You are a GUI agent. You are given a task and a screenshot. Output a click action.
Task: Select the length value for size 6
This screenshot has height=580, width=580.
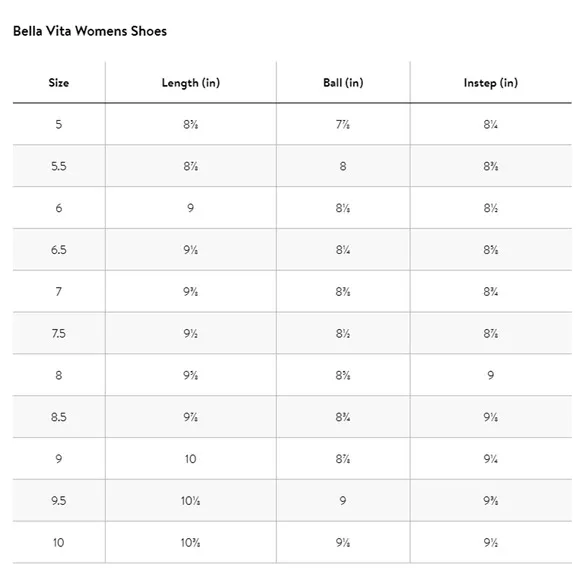(x=191, y=208)
